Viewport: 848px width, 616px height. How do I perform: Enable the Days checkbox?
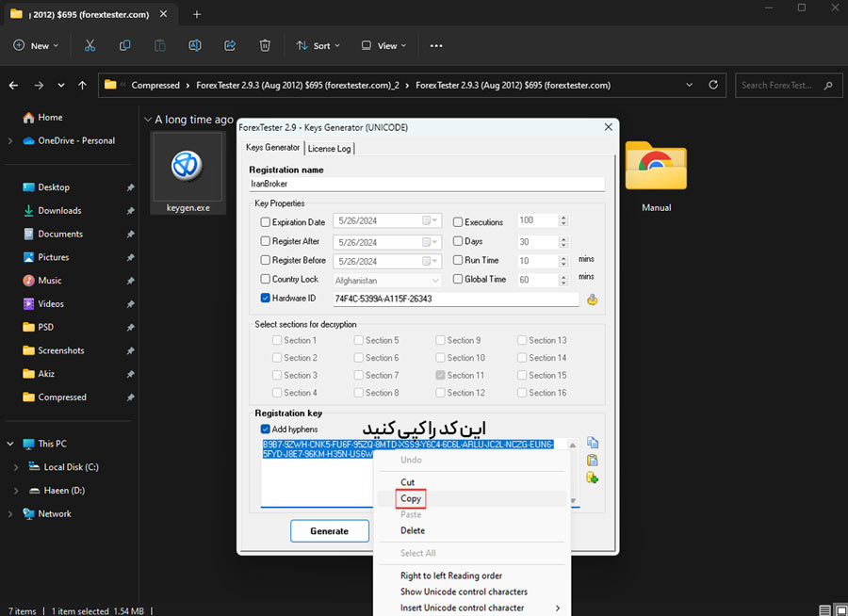(458, 241)
